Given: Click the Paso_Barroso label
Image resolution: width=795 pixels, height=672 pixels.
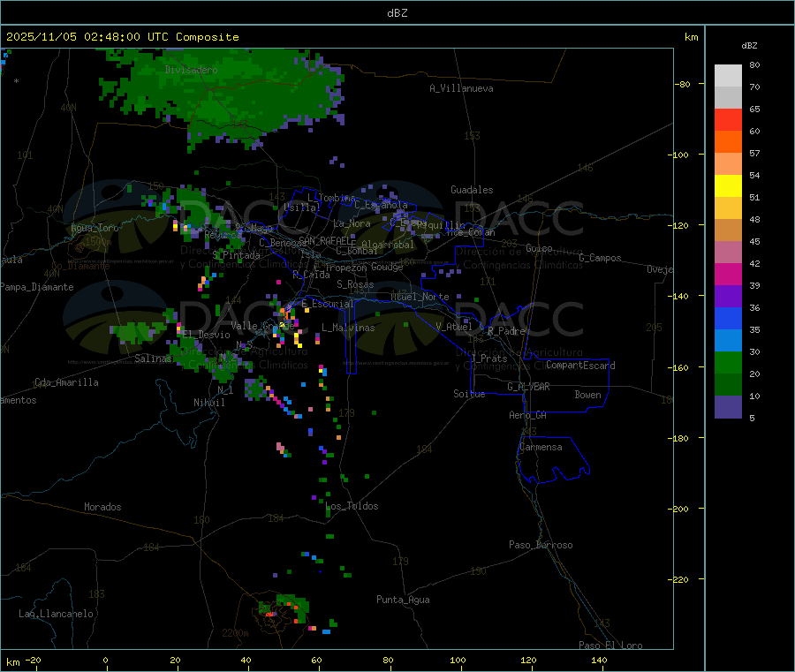Looking at the screenshot, I should [541, 545].
